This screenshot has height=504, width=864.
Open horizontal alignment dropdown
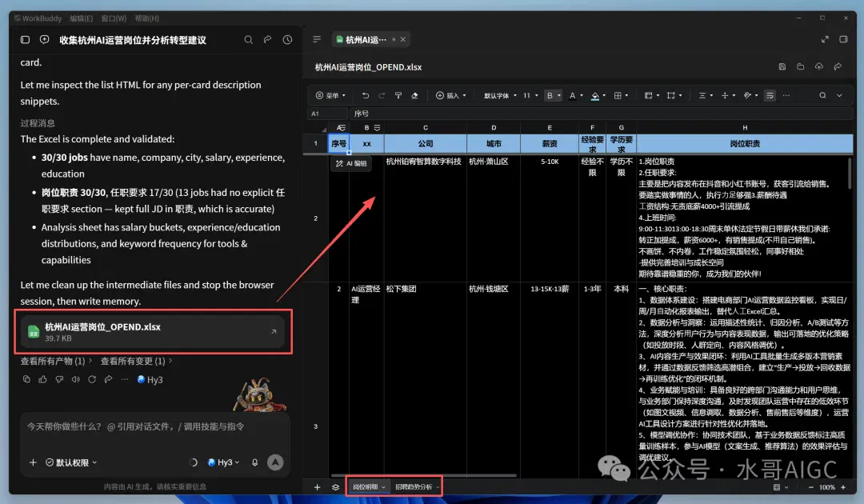pos(706,95)
